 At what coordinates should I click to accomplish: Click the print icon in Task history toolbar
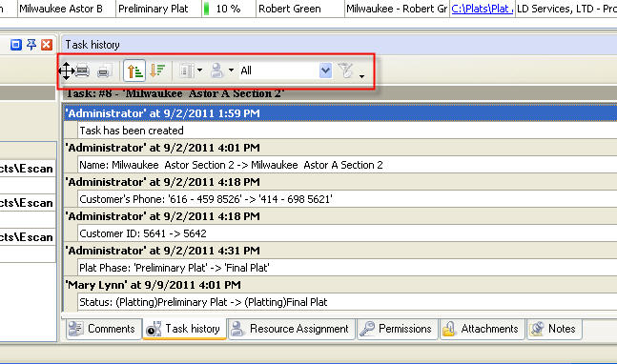82,71
